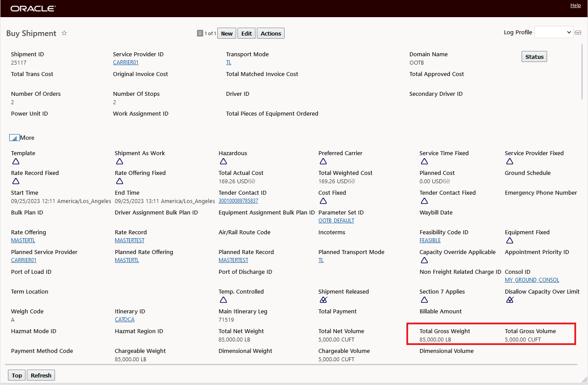Open Parameter Set ID OOTB_DEFAULT link
This screenshot has width=588, height=385.
click(336, 221)
